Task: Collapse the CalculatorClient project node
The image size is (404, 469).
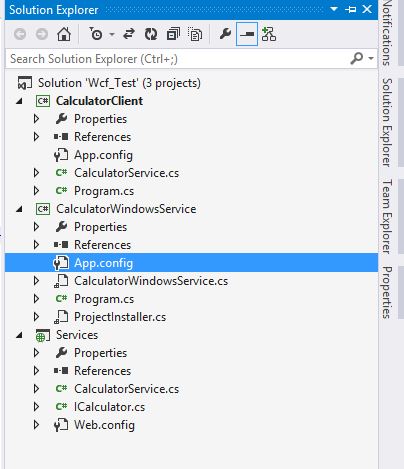Action: pyautogui.click(x=19, y=101)
